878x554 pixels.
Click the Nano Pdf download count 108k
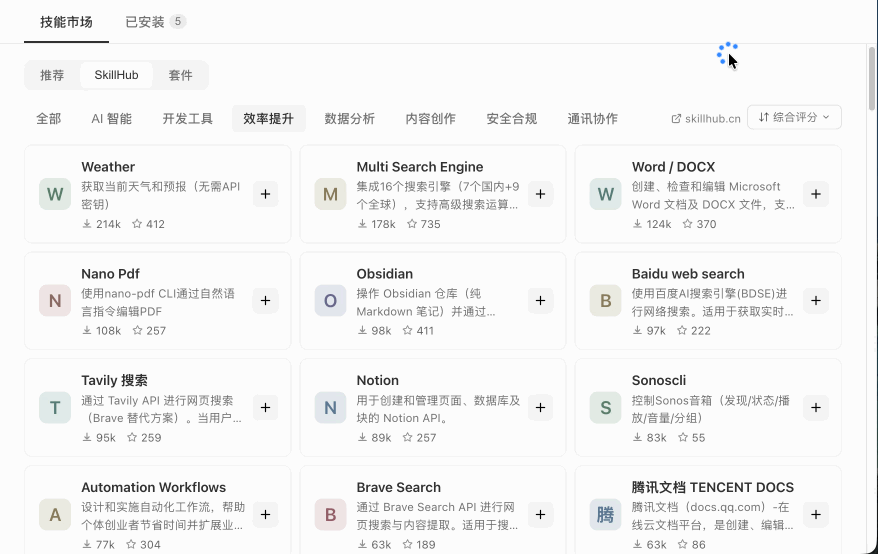click(x=101, y=330)
